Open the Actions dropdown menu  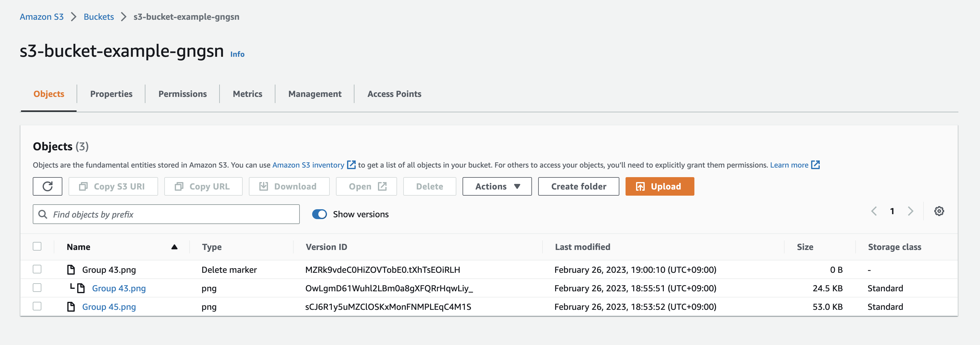[497, 186]
